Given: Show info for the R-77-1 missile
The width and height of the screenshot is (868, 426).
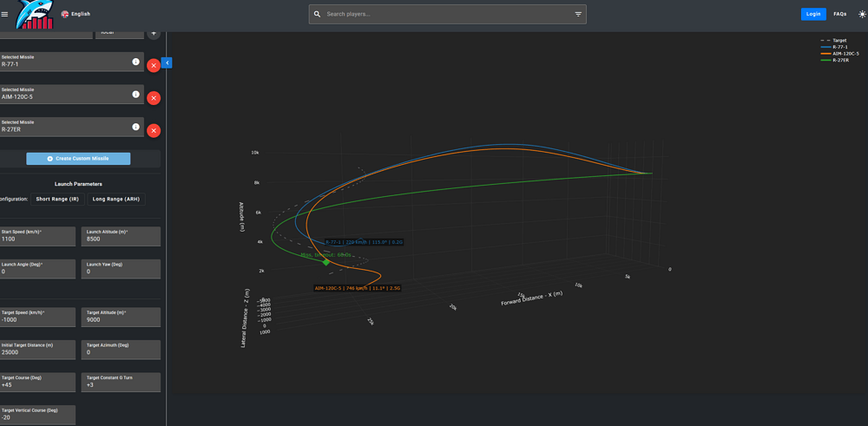Looking at the screenshot, I should coord(135,62).
